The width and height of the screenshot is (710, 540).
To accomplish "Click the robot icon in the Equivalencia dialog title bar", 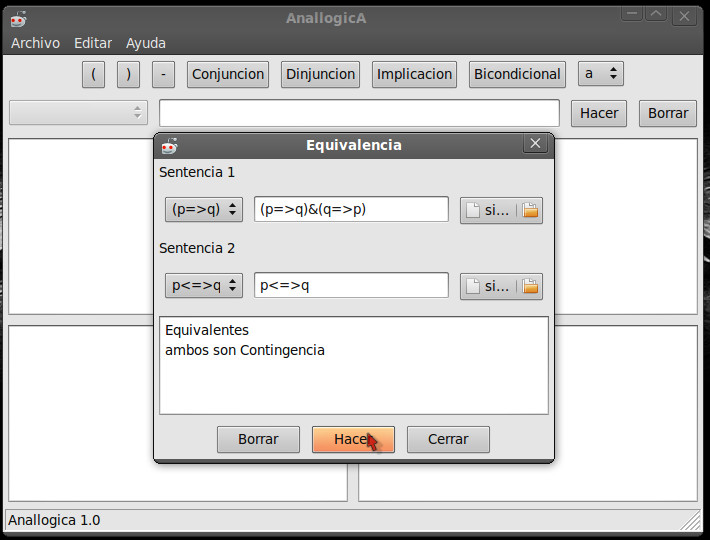I will (170, 146).
